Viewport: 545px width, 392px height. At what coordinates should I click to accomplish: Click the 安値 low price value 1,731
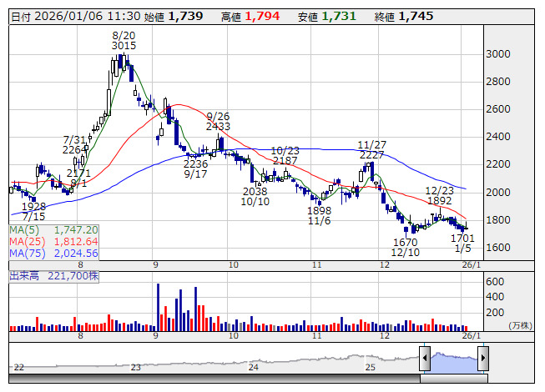(339, 16)
